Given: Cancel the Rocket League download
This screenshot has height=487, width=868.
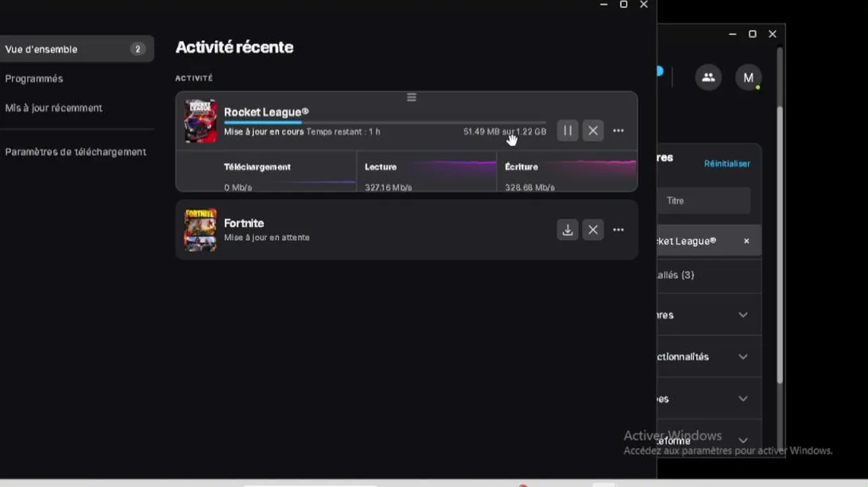Looking at the screenshot, I should click(x=593, y=131).
